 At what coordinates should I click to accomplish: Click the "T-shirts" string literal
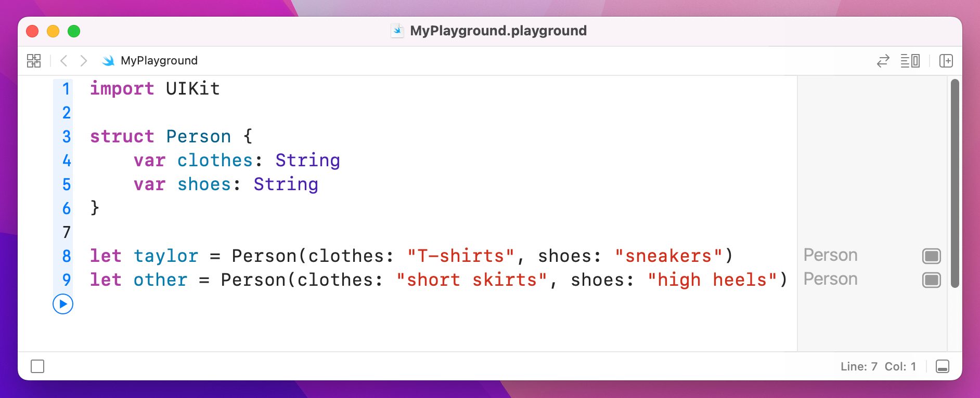(461, 256)
